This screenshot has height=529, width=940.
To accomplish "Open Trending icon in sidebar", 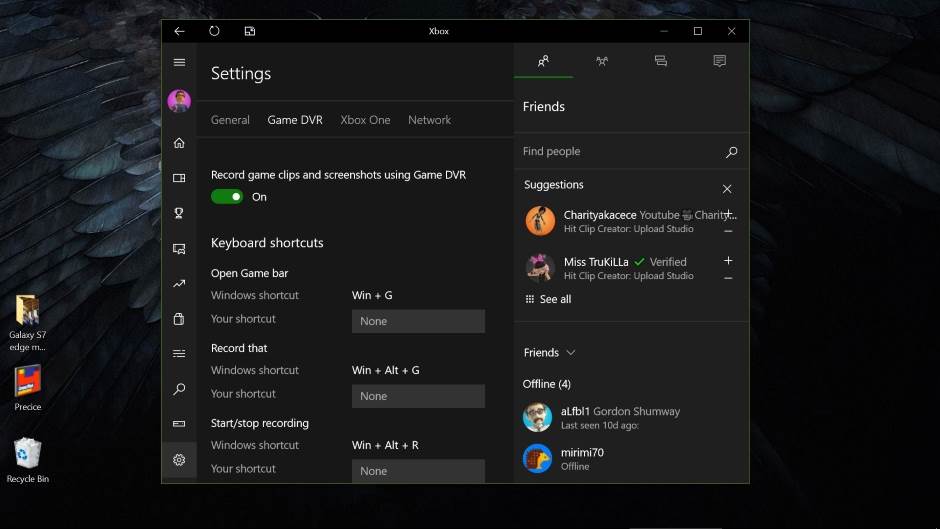I will (179, 284).
